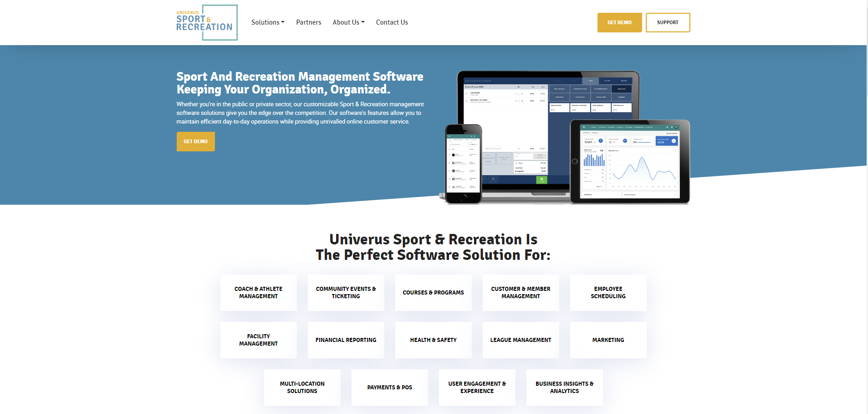Expand the About Us dropdown
868x414 pixels.
point(348,22)
